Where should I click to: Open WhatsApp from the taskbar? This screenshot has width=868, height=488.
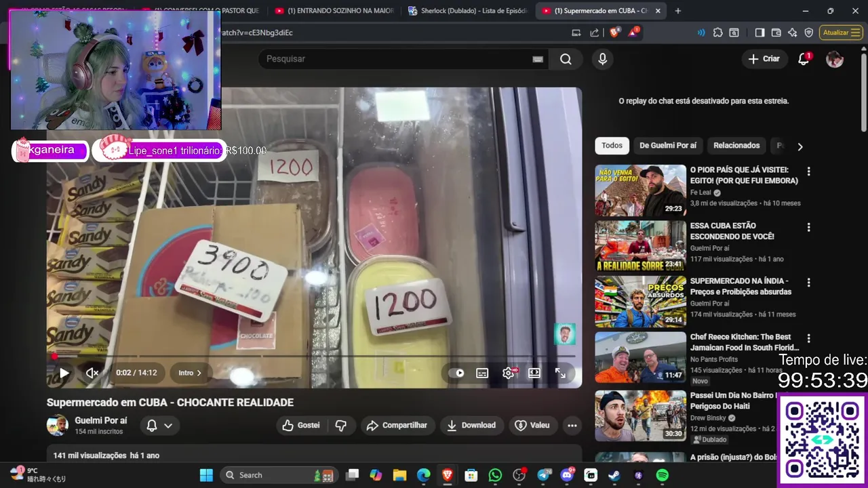[x=495, y=475]
